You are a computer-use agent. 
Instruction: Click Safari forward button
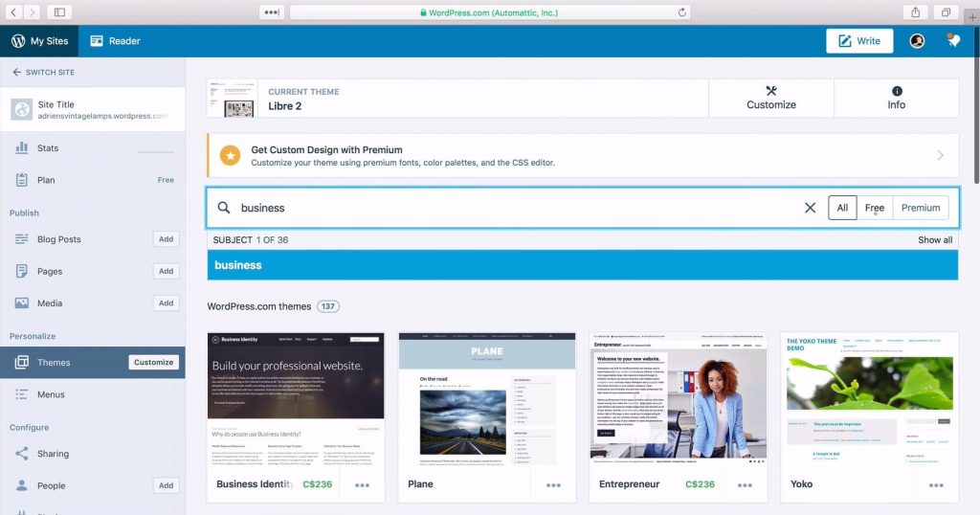(32, 11)
